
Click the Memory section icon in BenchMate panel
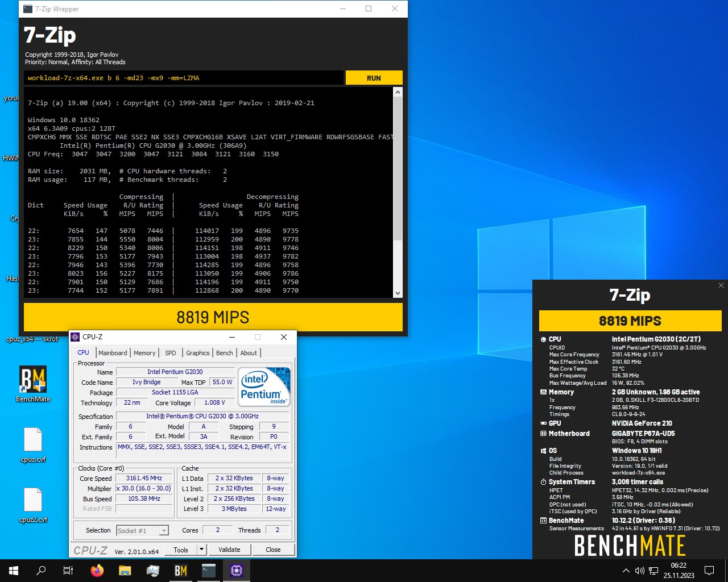tap(543, 392)
